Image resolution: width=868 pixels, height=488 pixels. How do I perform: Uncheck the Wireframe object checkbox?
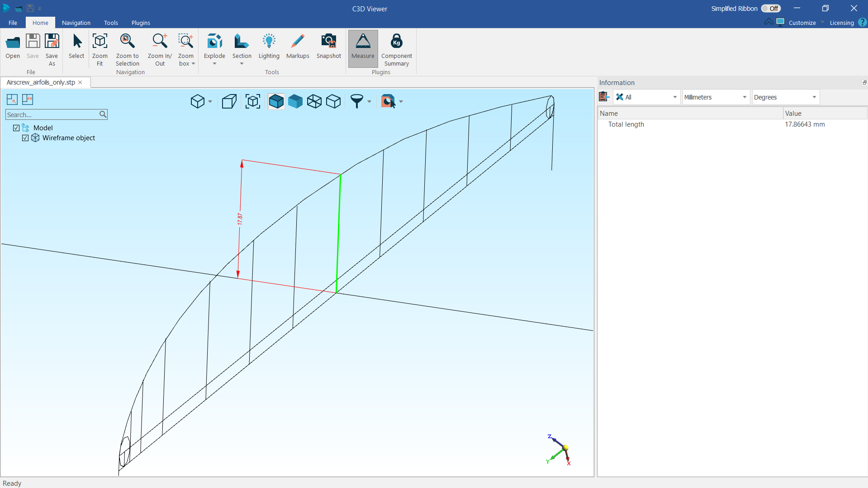coord(25,138)
